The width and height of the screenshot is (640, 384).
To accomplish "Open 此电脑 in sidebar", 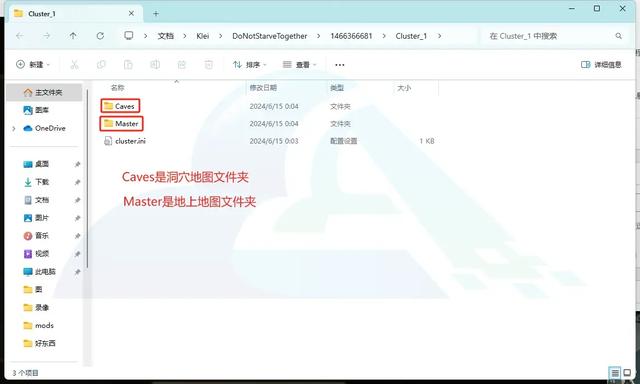I will pos(44,272).
